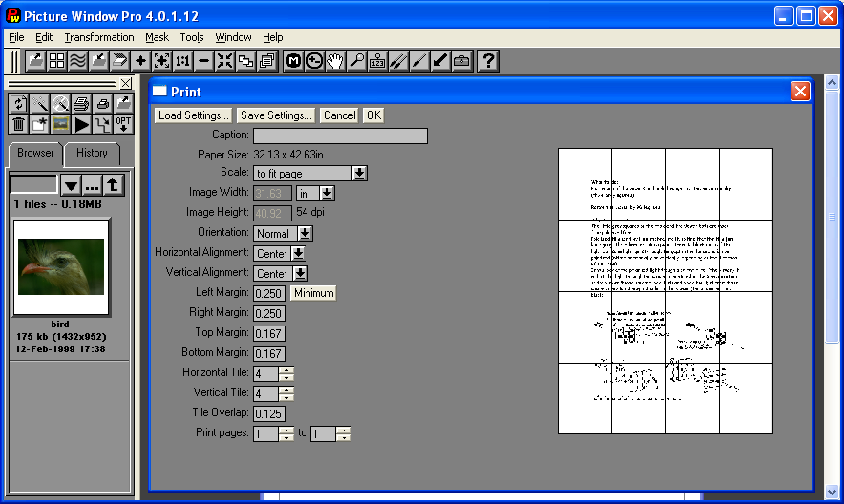The image size is (844, 504).
Task: Click the Vertical Tile spinner arrows
Action: tap(286, 393)
